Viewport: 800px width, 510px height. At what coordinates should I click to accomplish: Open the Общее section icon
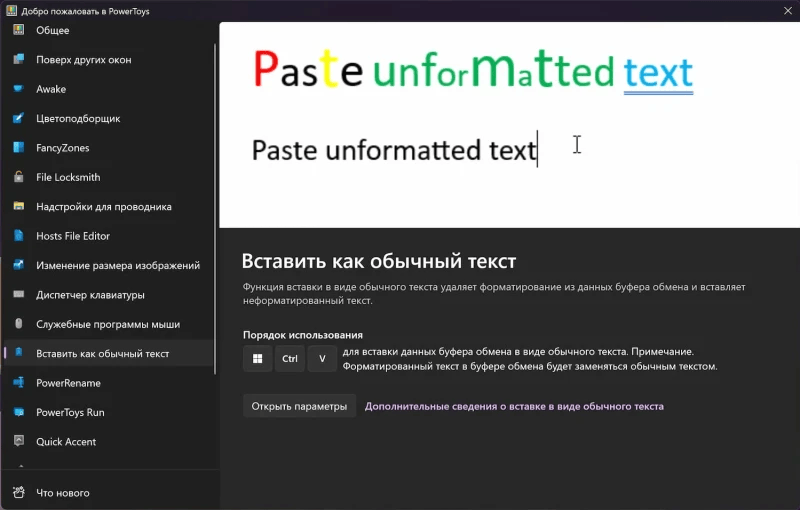pyautogui.click(x=18, y=30)
